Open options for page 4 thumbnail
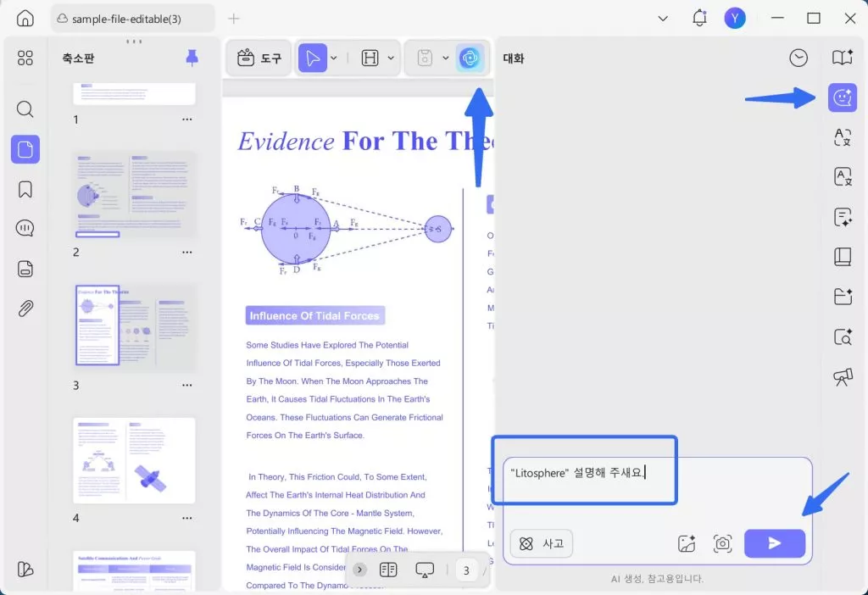This screenshot has height=595, width=868. 187,518
